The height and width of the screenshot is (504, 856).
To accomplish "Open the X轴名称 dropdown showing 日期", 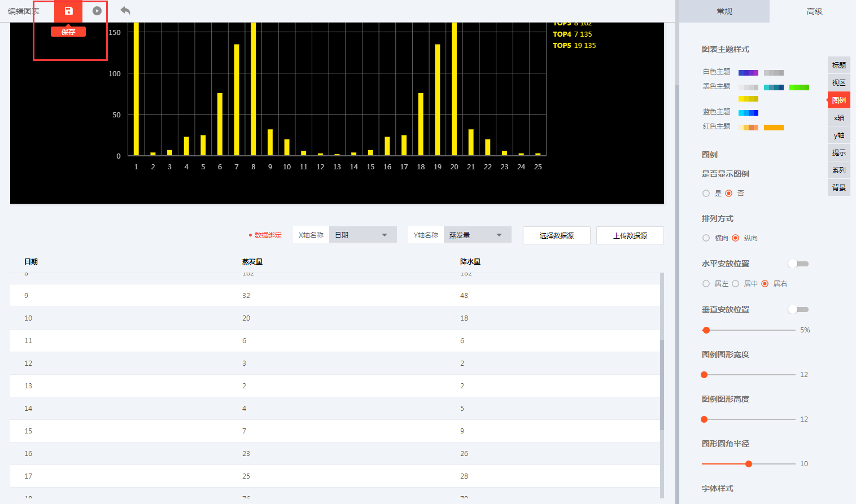I will (x=363, y=235).
